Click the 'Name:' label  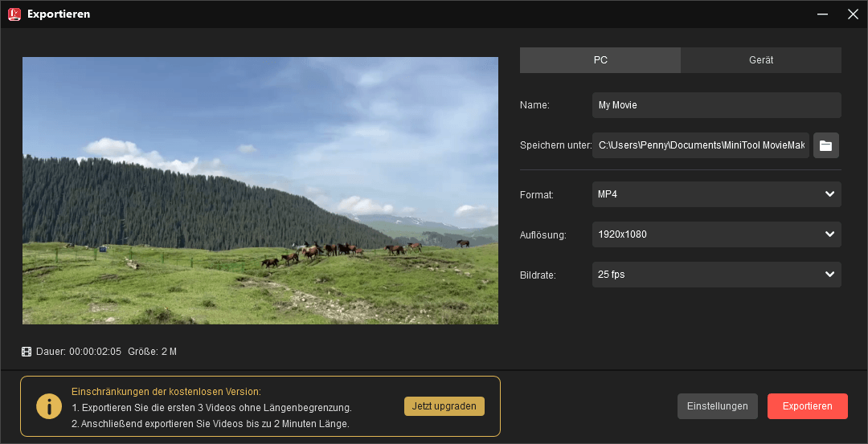click(534, 105)
